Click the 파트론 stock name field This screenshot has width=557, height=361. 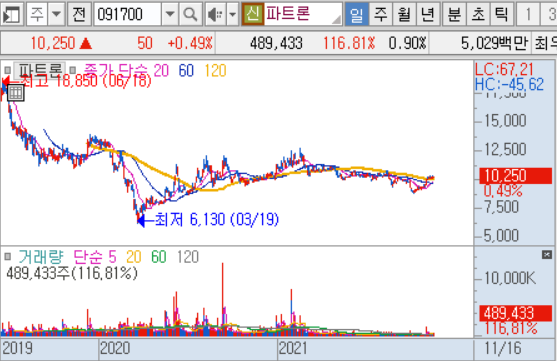303,14
